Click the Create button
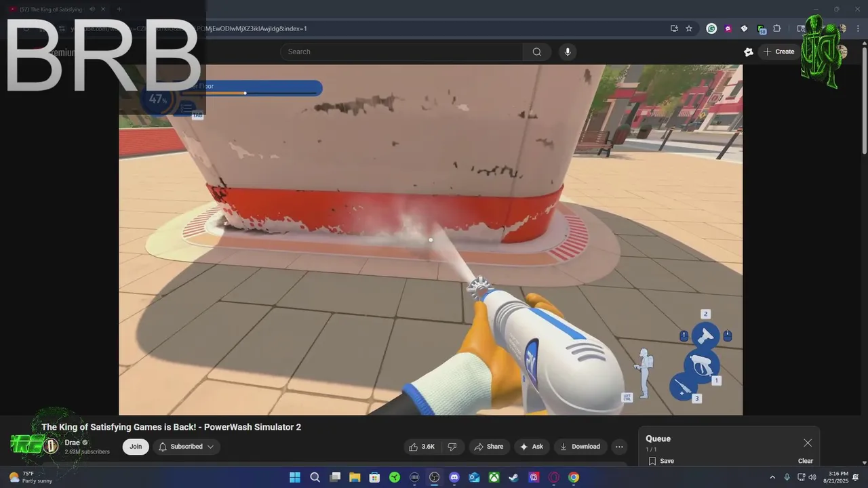 tap(778, 52)
